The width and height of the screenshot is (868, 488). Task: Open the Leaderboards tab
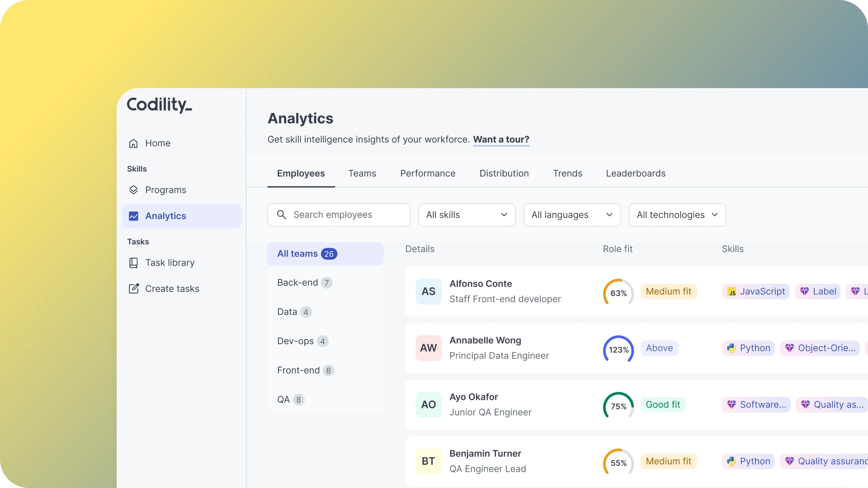point(636,174)
